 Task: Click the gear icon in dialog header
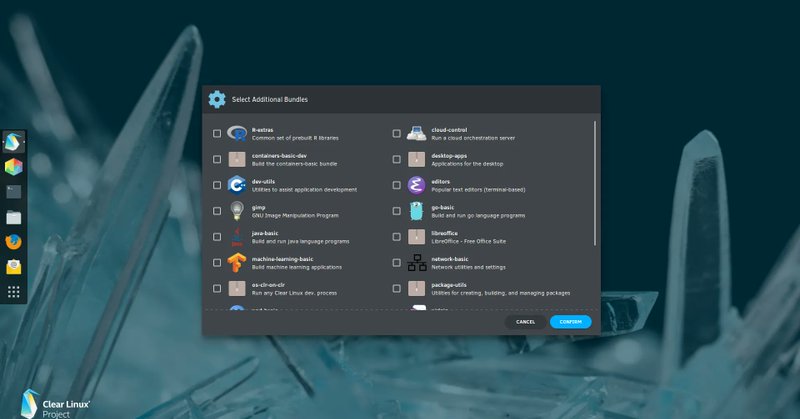click(x=217, y=99)
